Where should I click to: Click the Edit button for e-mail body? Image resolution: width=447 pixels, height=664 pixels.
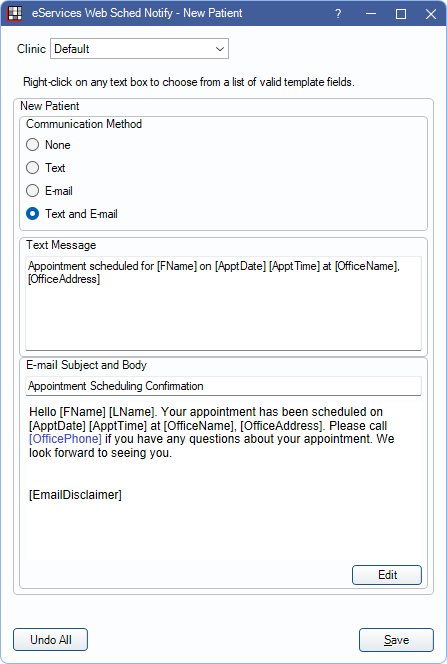[x=387, y=575]
